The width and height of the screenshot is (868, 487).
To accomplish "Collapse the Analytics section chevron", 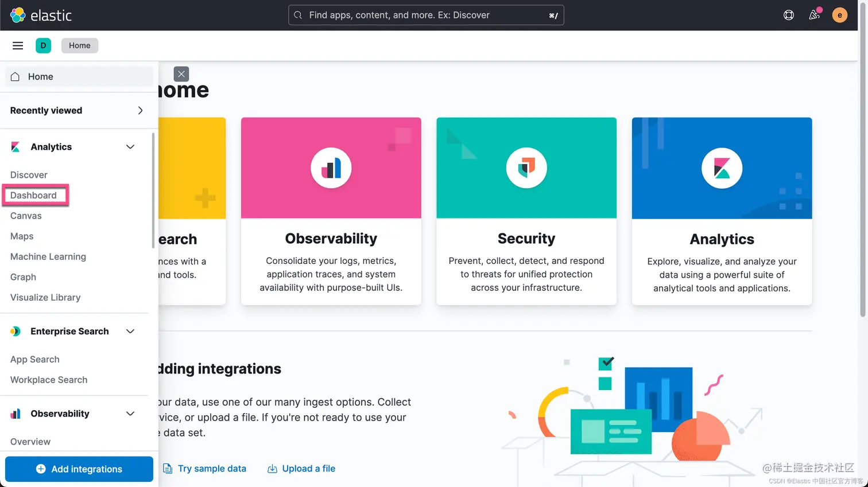I will (130, 147).
